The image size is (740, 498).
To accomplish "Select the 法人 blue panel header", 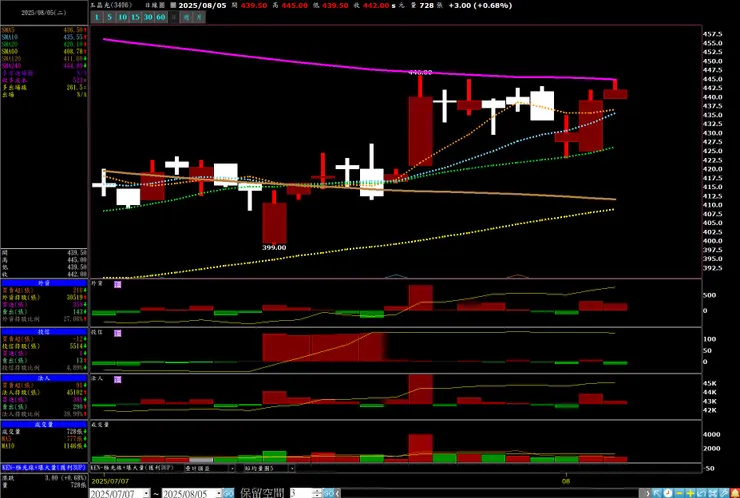I will click(x=44, y=378).
